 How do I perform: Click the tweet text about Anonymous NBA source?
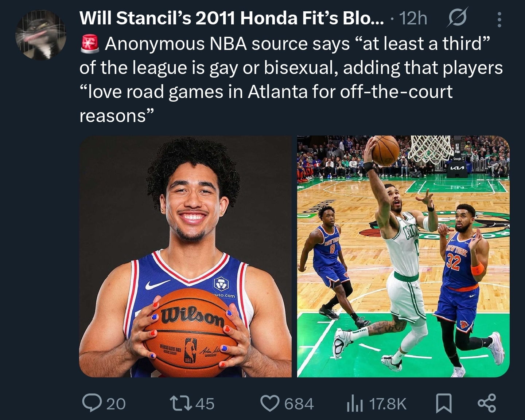pos(291,80)
